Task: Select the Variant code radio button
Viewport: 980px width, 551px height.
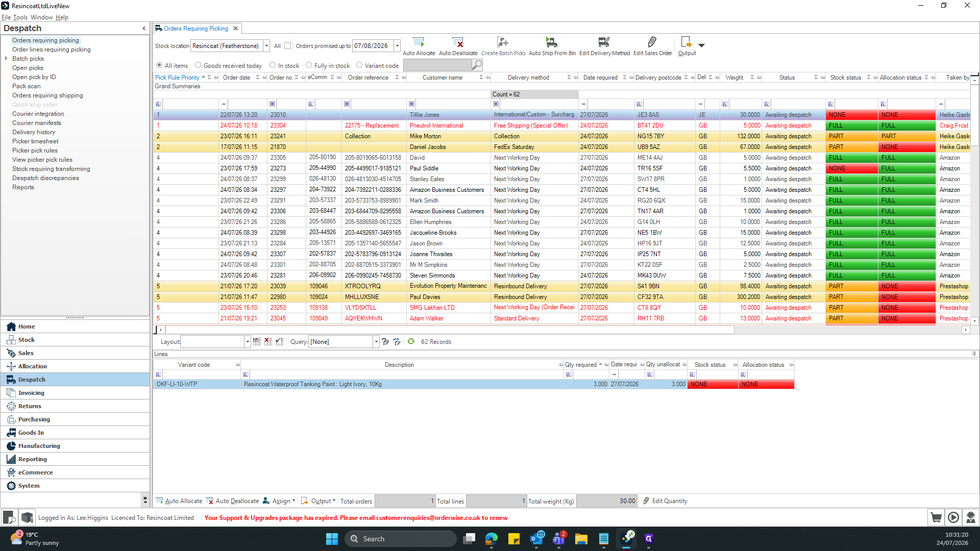Action: 359,65
